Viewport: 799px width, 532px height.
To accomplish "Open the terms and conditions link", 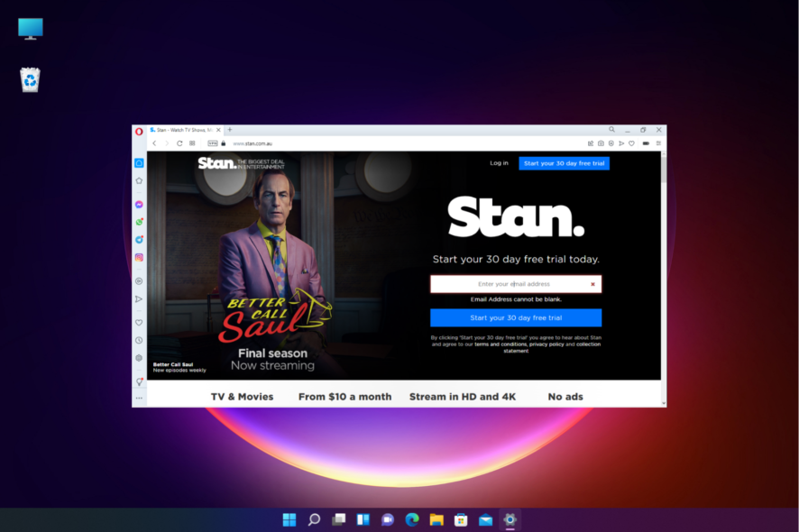I will pyautogui.click(x=501, y=344).
